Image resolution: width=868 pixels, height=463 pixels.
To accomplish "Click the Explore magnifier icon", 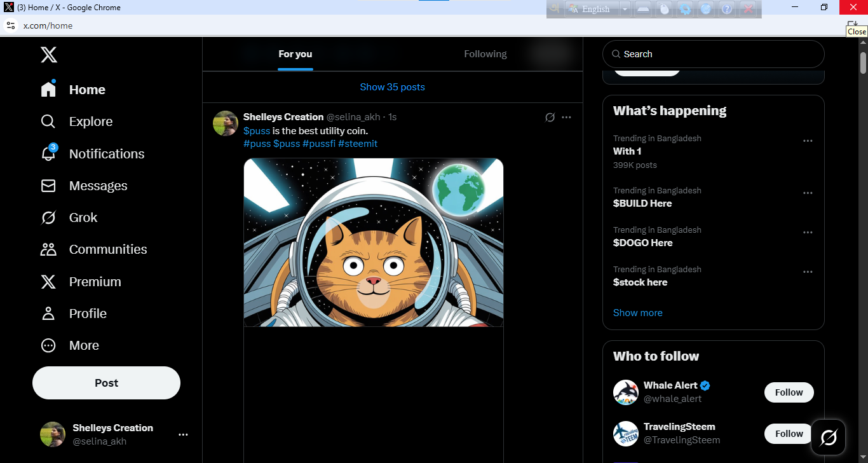I will tap(48, 121).
